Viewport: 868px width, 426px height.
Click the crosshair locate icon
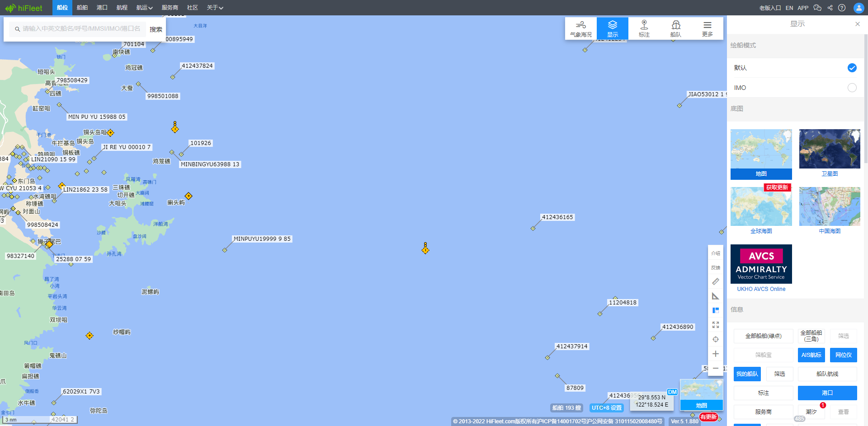716,339
